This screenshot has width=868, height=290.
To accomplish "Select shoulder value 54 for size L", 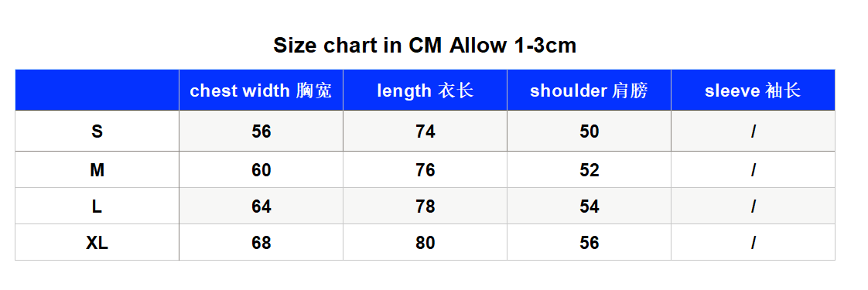I will 589,206.
